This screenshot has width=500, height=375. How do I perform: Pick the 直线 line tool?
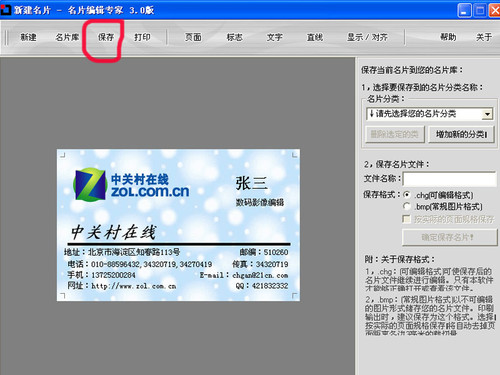(x=315, y=37)
